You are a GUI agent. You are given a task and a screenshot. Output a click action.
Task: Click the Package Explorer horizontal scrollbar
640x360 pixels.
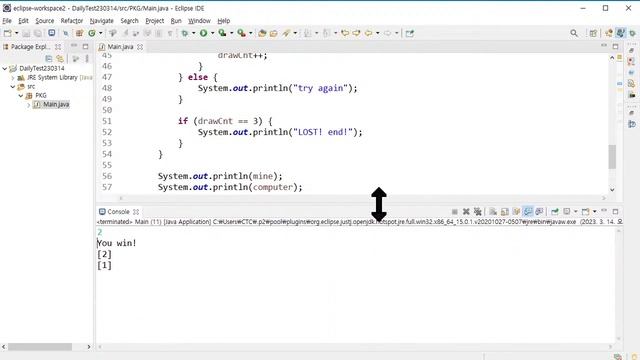click(40, 347)
